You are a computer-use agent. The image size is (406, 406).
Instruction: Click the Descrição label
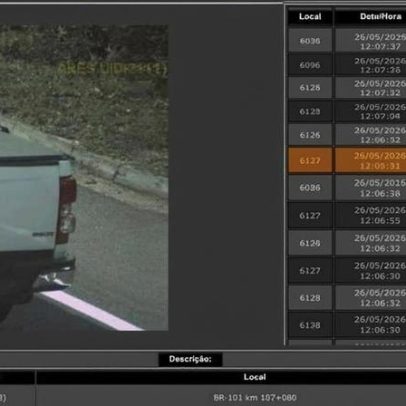tap(190, 359)
